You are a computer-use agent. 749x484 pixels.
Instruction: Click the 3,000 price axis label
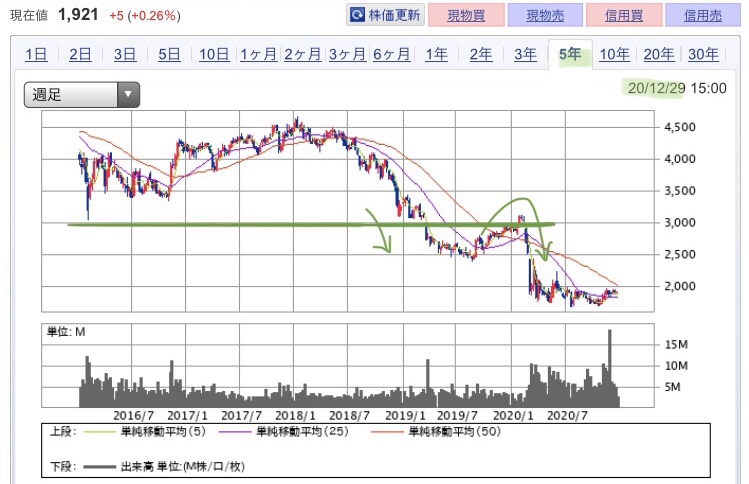[x=680, y=223]
